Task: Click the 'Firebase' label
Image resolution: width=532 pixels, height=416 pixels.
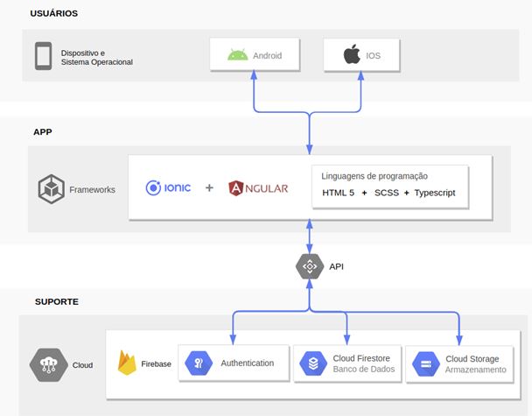Action: point(156,363)
